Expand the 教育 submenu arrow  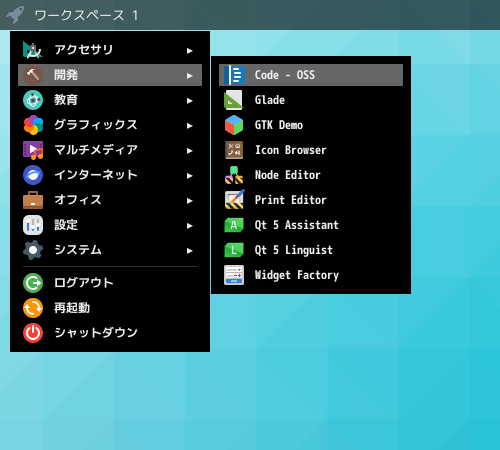(x=190, y=101)
